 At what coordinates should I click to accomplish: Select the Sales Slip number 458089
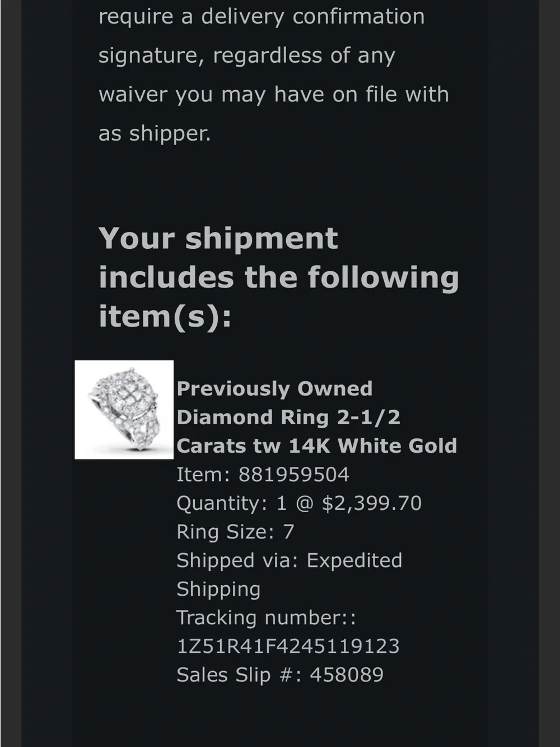(347, 675)
